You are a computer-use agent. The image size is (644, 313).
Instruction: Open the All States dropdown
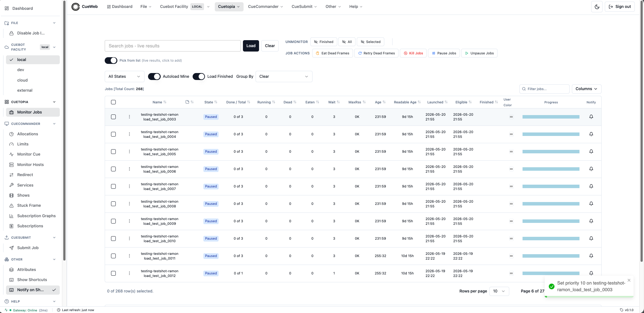click(x=124, y=77)
